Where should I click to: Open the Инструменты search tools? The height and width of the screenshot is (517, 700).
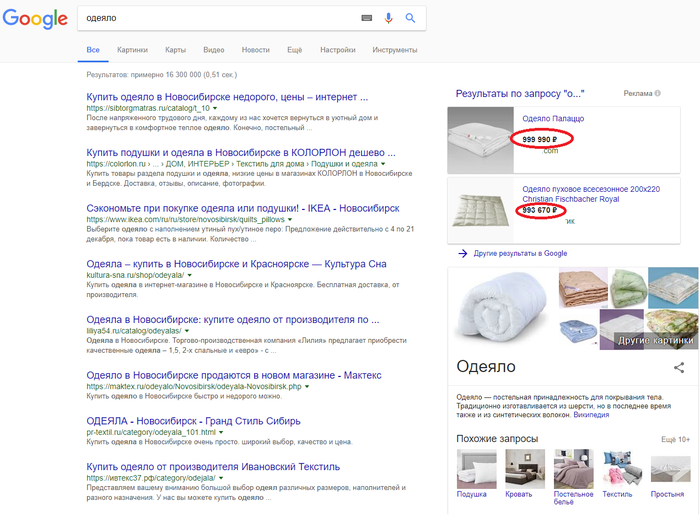394,49
